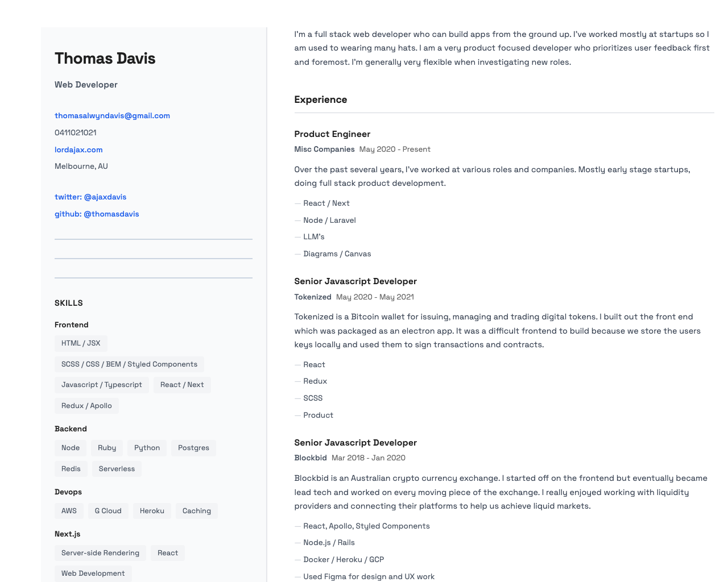Screen dimensions: 728x582
Task: Select the HTML / JSX skill tag
Action: coord(81,343)
